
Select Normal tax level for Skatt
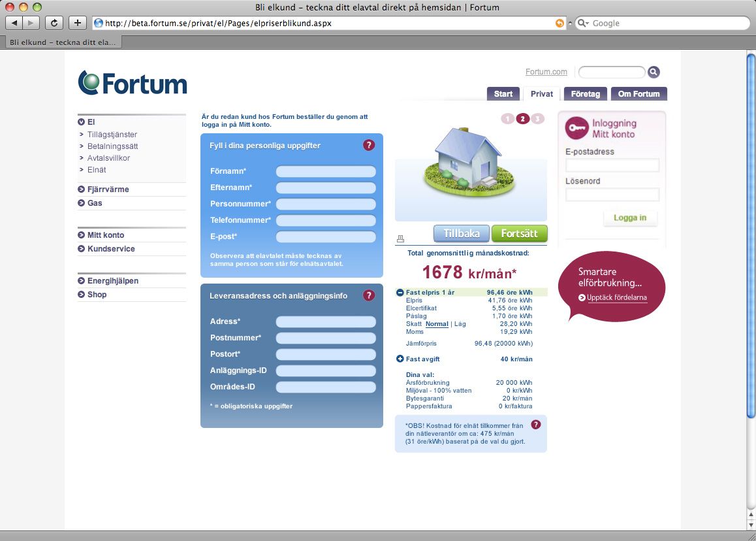pyautogui.click(x=437, y=324)
